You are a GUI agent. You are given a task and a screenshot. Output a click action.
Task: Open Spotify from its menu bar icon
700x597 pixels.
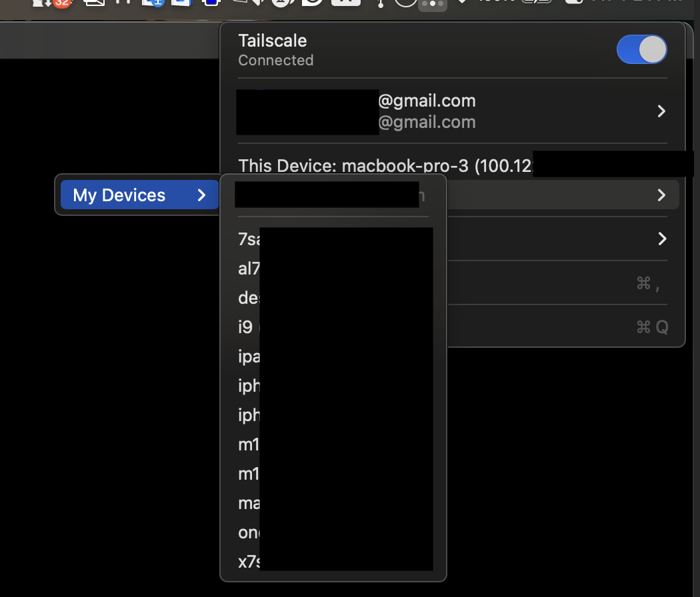tap(311, 5)
